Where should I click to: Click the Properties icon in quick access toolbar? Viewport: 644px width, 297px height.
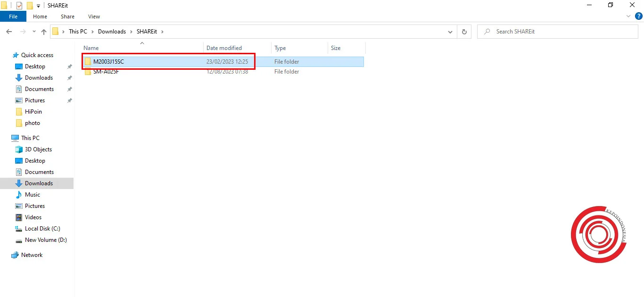click(19, 6)
